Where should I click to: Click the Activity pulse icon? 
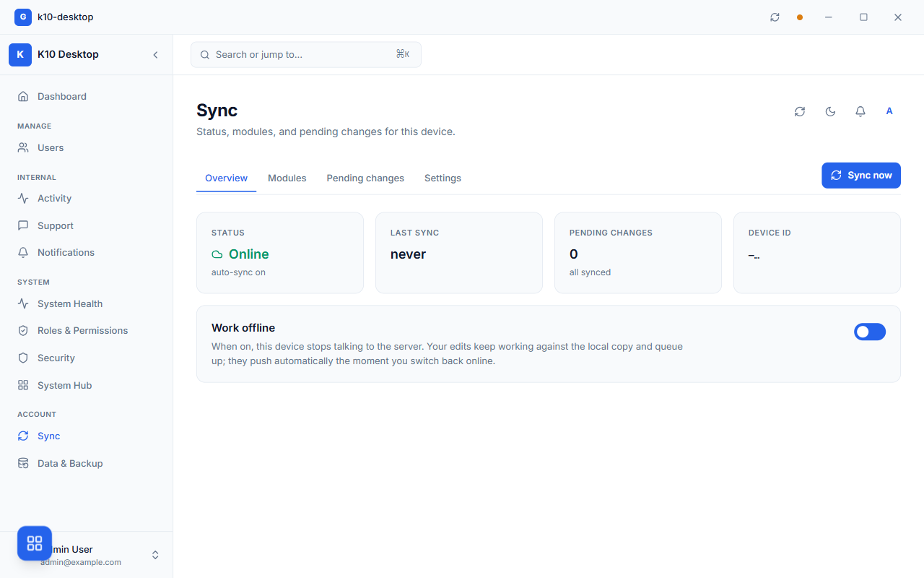point(23,198)
